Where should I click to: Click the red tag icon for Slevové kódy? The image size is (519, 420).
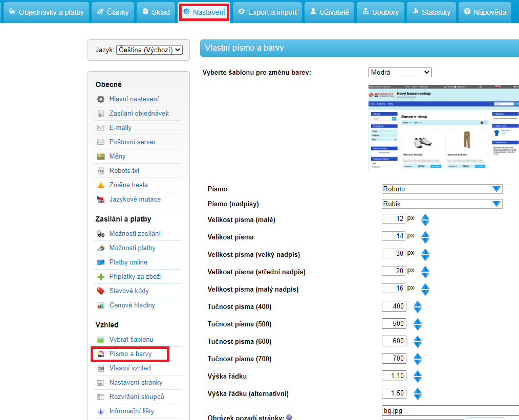click(101, 291)
